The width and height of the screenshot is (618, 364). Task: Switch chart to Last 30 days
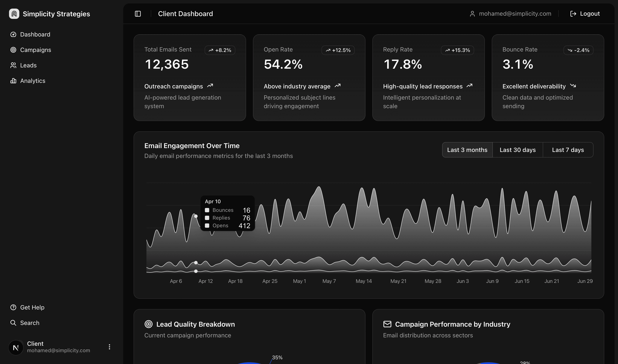click(518, 150)
